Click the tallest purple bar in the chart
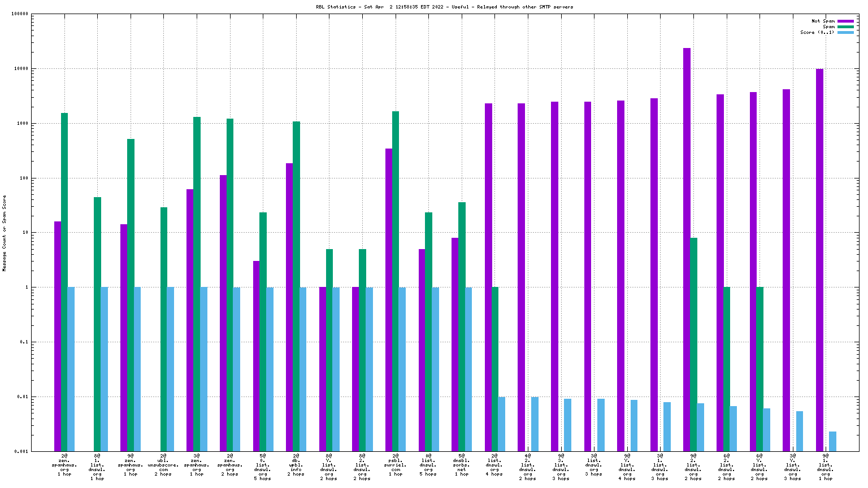Viewport: 868px width, 488px height. (687, 249)
